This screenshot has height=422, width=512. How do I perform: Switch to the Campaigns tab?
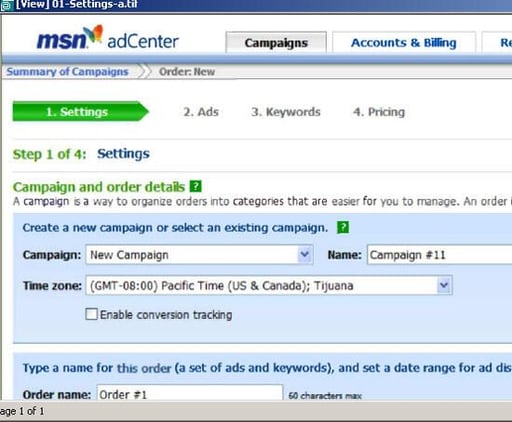[276, 43]
